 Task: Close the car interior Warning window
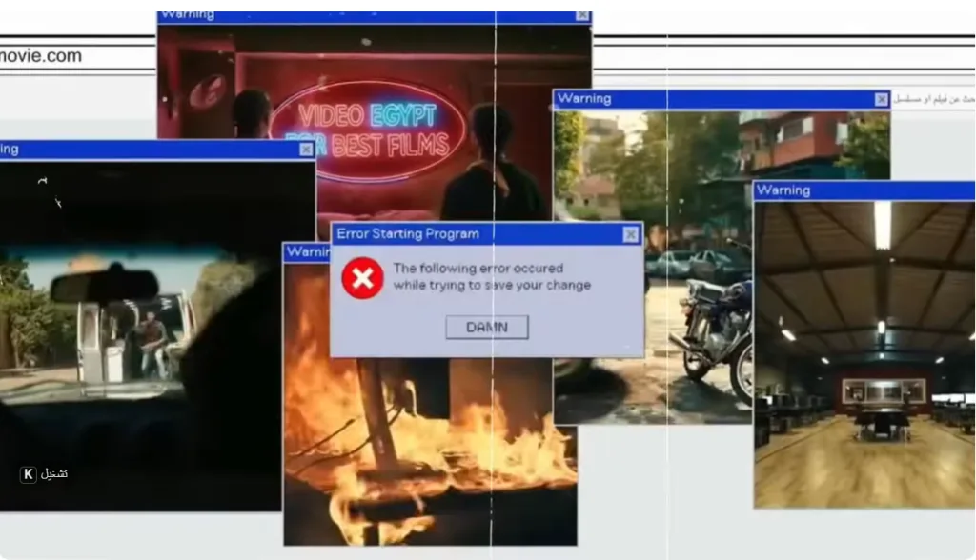point(305,150)
